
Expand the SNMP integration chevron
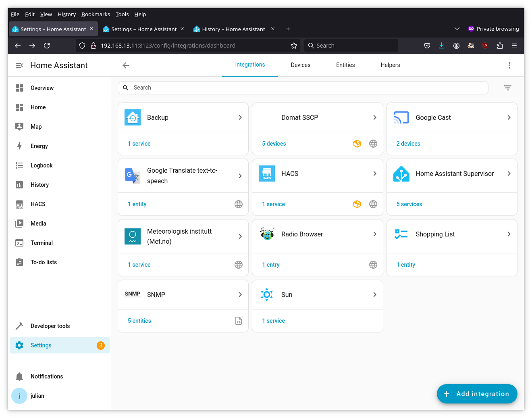(x=240, y=295)
